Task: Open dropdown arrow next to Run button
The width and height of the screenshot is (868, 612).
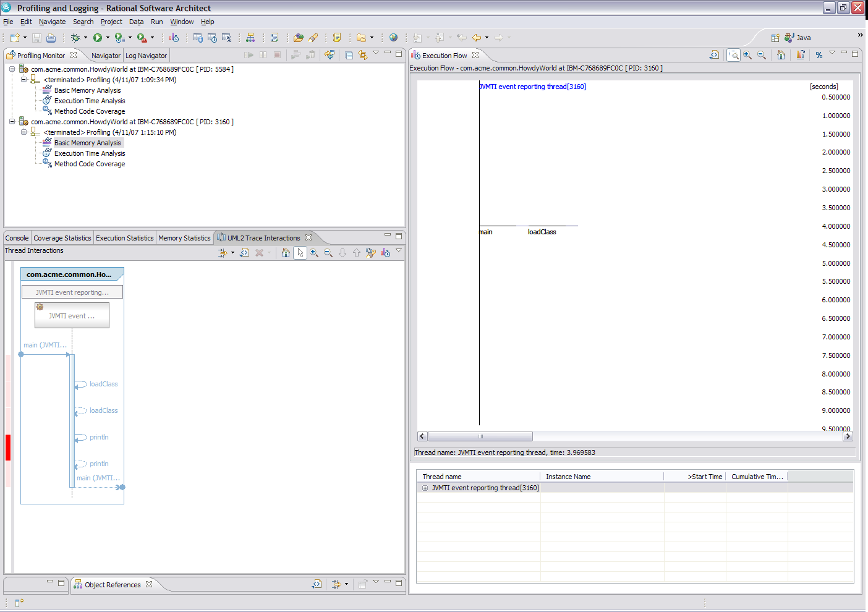Action: click(x=108, y=38)
